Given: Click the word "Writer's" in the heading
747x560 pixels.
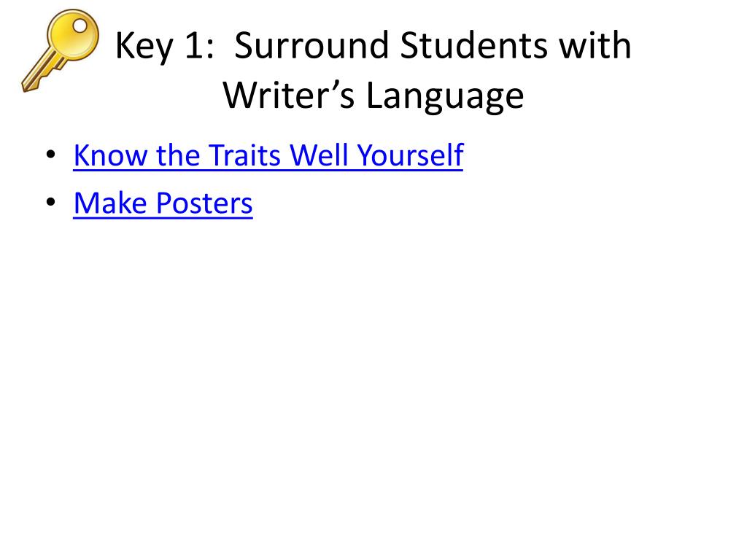Looking at the screenshot, I should tap(289, 96).
